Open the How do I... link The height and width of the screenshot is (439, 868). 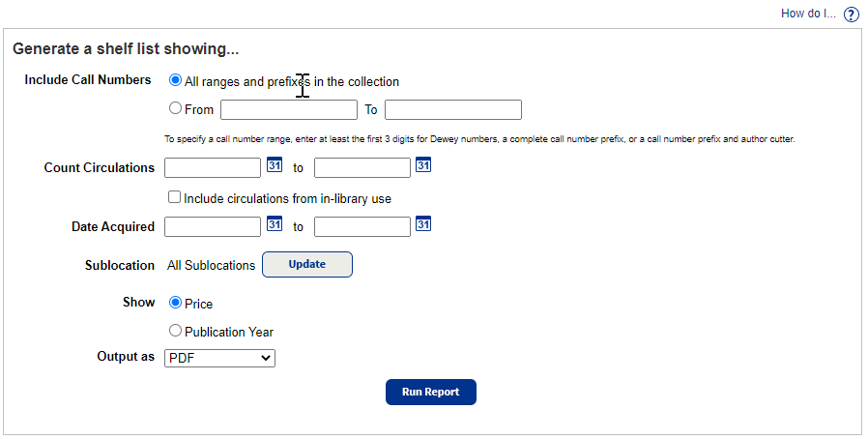[808, 14]
